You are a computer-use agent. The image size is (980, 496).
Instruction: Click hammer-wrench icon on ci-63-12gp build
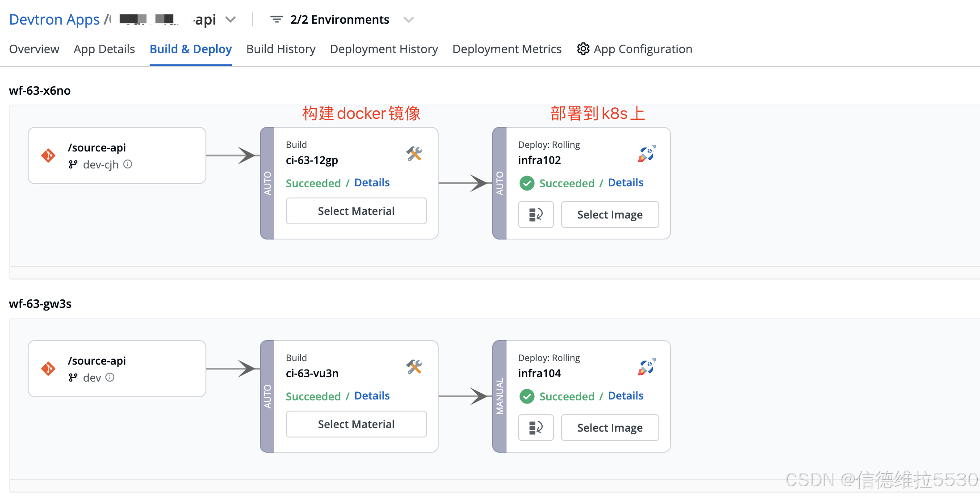(414, 154)
